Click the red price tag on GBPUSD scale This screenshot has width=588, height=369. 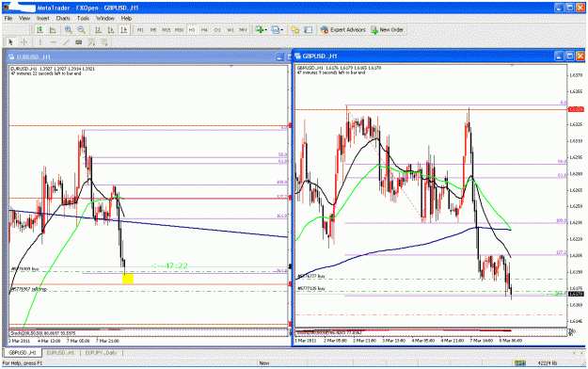click(x=576, y=109)
